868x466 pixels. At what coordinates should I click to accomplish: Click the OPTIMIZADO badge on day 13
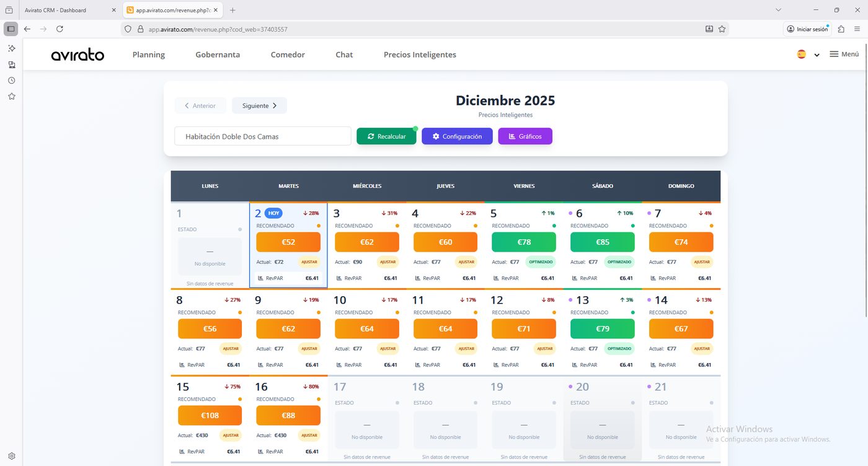coord(619,349)
